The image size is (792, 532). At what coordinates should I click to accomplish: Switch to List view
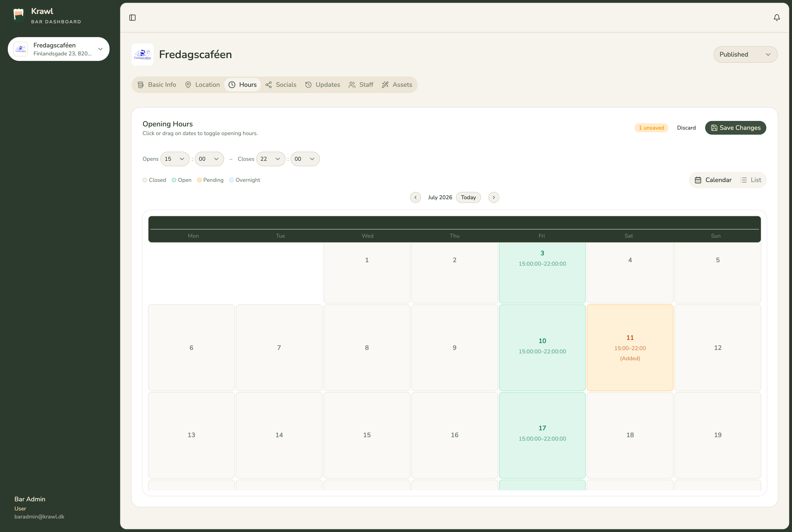click(x=751, y=180)
